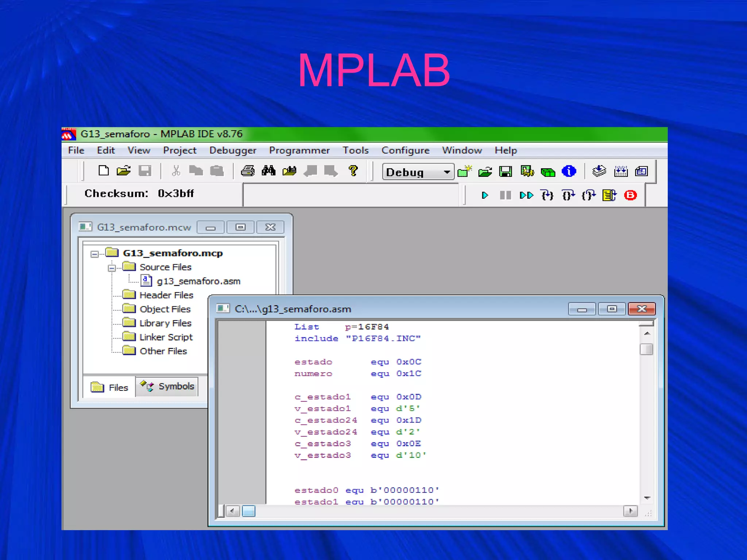Click the Reset debugger icon
This screenshot has width=747, height=560.
pyautogui.click(x=609, y=195)
